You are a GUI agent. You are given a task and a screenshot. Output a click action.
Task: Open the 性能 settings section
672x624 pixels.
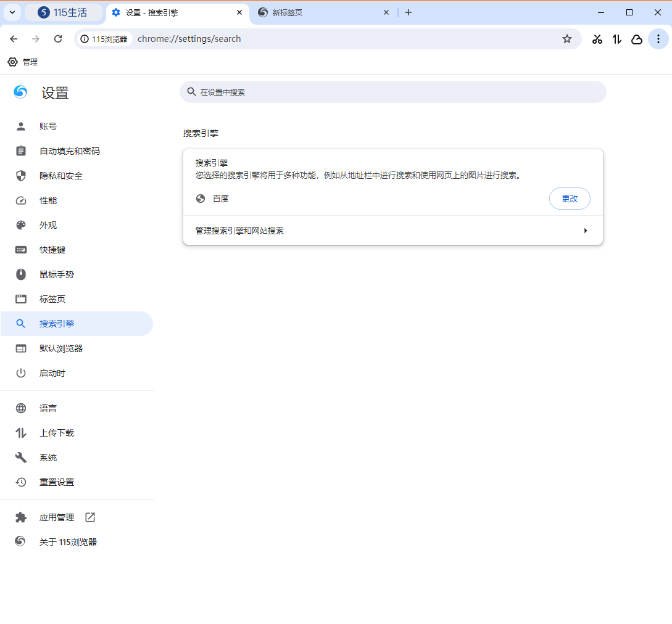pos(48,200)
